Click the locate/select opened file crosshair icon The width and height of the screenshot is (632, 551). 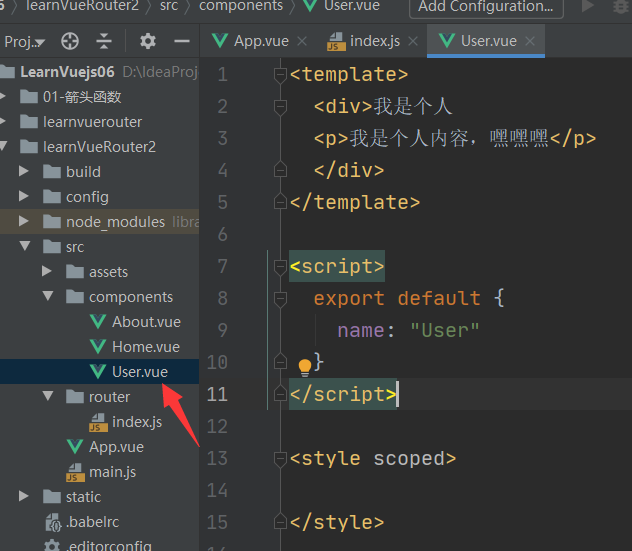coord(70,41)
